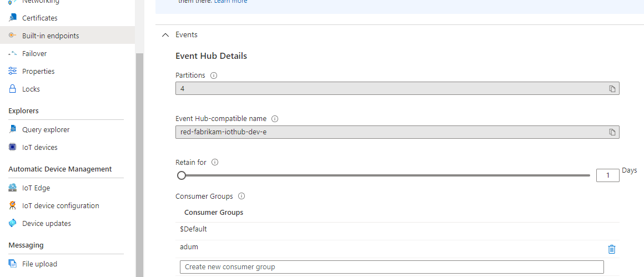
Task: Click the Create new consumer group field
Action: click(392, 267)
